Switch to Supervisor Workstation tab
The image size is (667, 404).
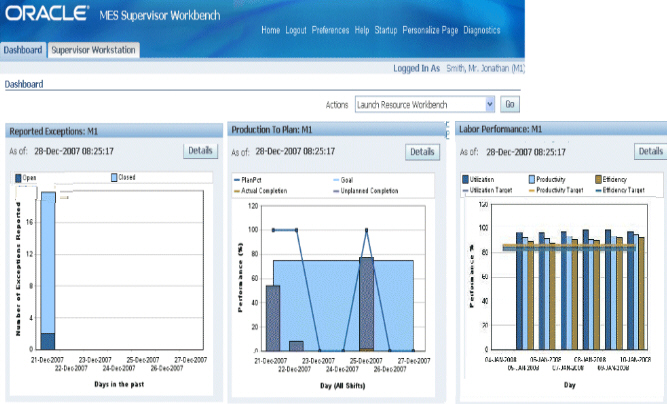coord(94,50)
